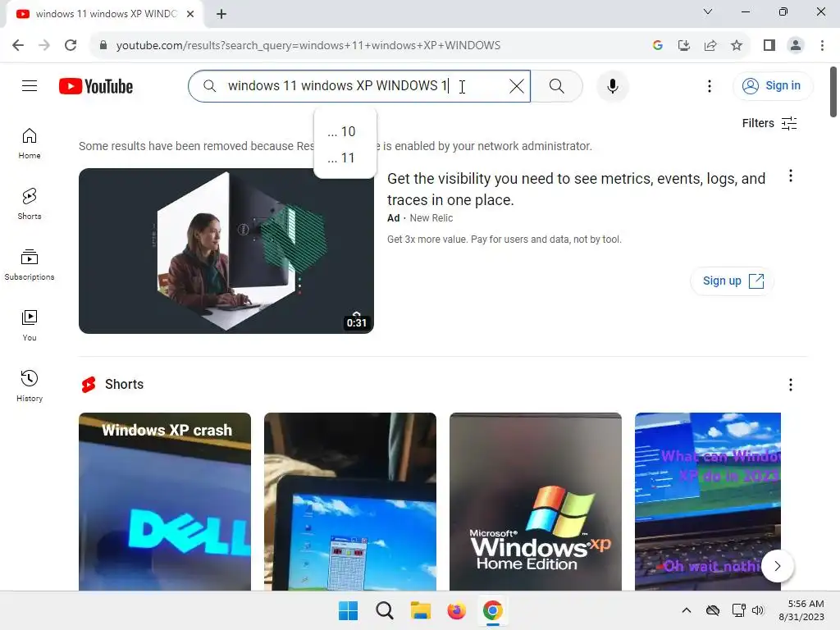The width and height of the screenshot is (840, 630).
Task: Show hidden system tray icons
Action: 687,610
